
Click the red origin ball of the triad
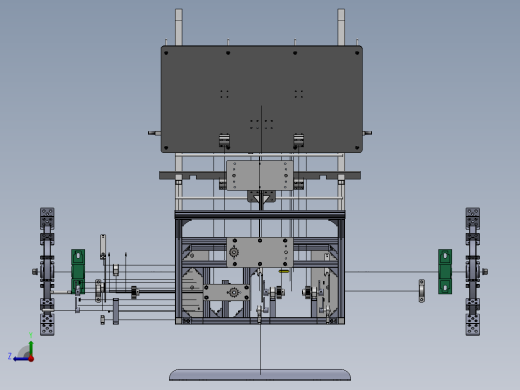[x=31, y=359]
